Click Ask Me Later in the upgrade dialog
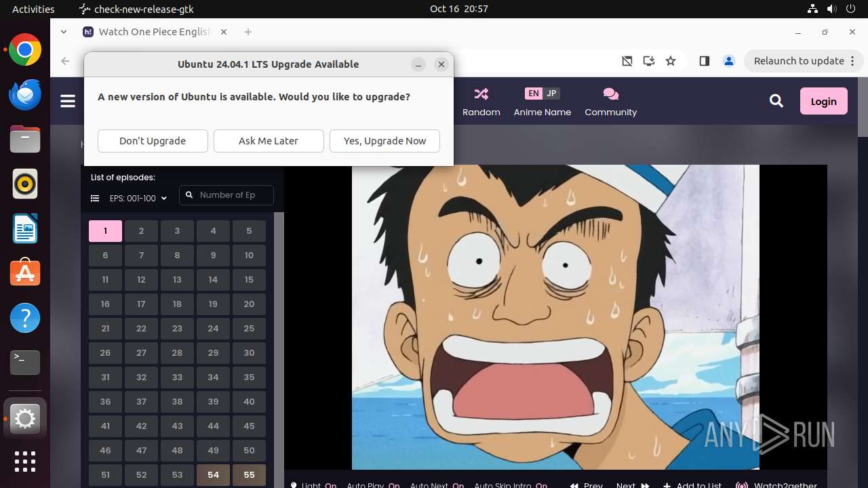The width and height of the screenshot is (868, 488). [269, 141]
